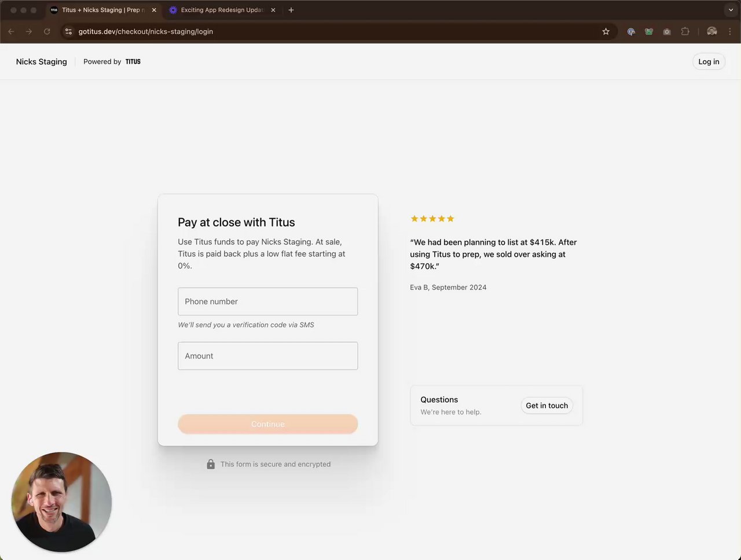The width and height of the screenshot is (741, 560).
Task: Click the Nicks Staging header name
Action: click(42, 61)
